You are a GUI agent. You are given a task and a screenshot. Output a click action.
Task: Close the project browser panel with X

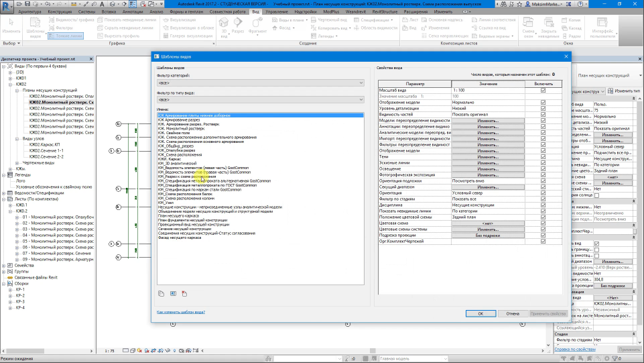[91, 59]
